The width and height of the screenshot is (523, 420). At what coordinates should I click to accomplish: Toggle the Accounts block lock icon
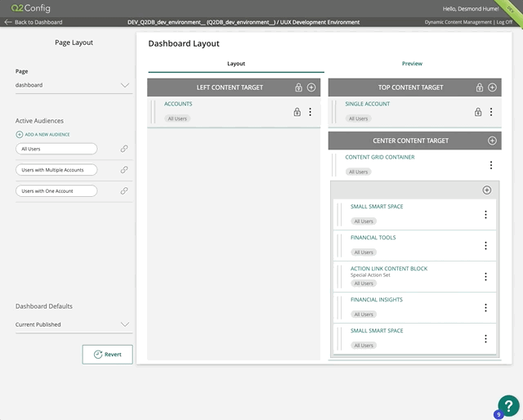coord(297,112)
